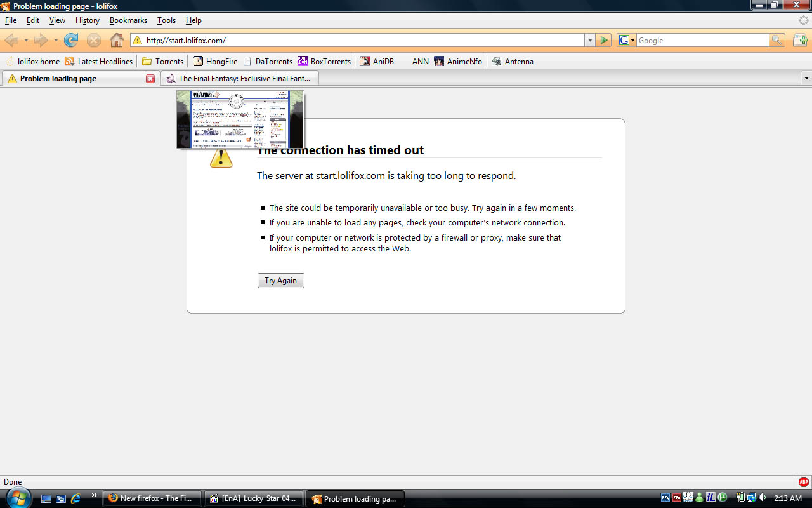
Task: Click the iL tray icon
Action: [710, 498]
